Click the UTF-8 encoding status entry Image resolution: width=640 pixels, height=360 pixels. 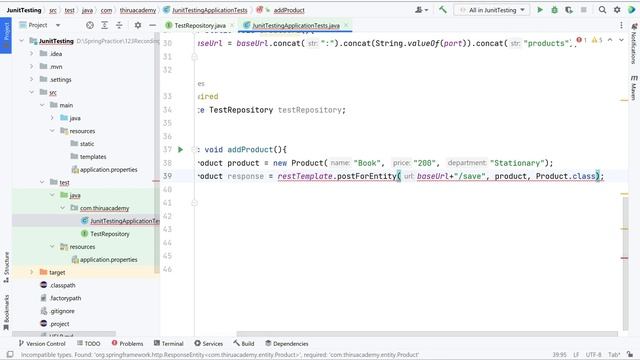click(x=593, y=355)
